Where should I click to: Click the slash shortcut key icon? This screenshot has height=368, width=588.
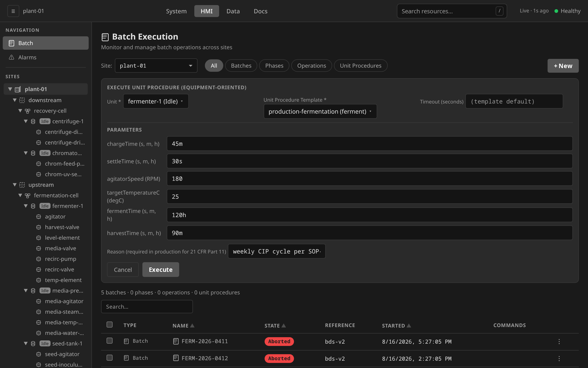click(499, 11)
